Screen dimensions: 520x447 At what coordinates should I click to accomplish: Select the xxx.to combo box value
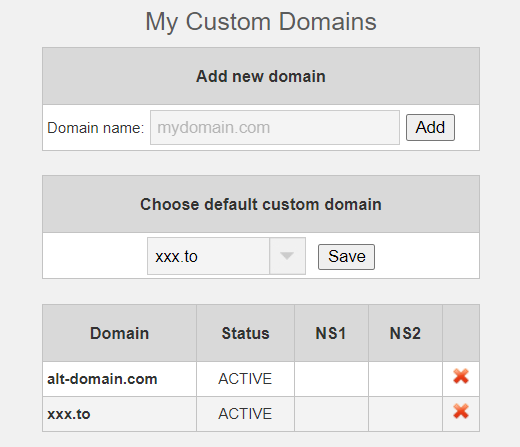pyautogui.click(x=208, y=256)
